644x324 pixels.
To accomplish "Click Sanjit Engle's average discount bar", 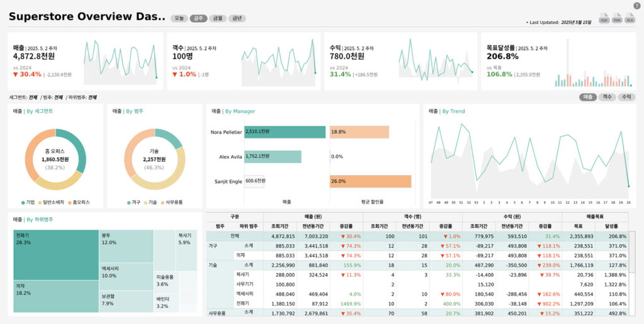I will click(x=370, y=181).
